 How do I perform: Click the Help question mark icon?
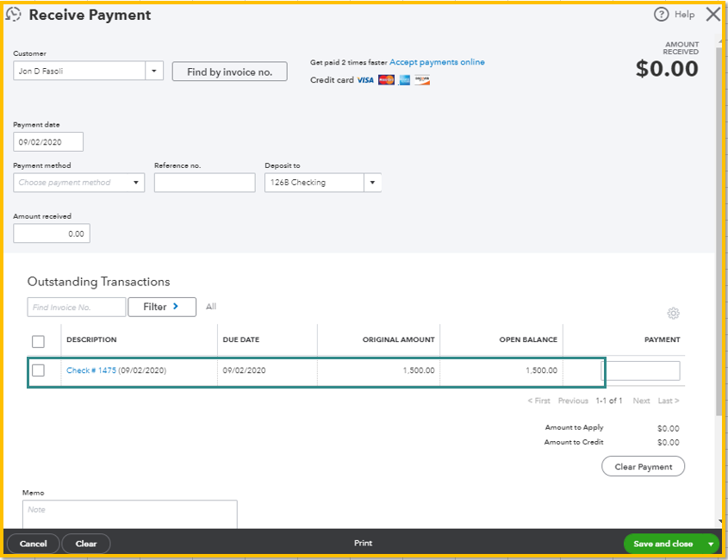pyautogui.click(x=661, y=15)
